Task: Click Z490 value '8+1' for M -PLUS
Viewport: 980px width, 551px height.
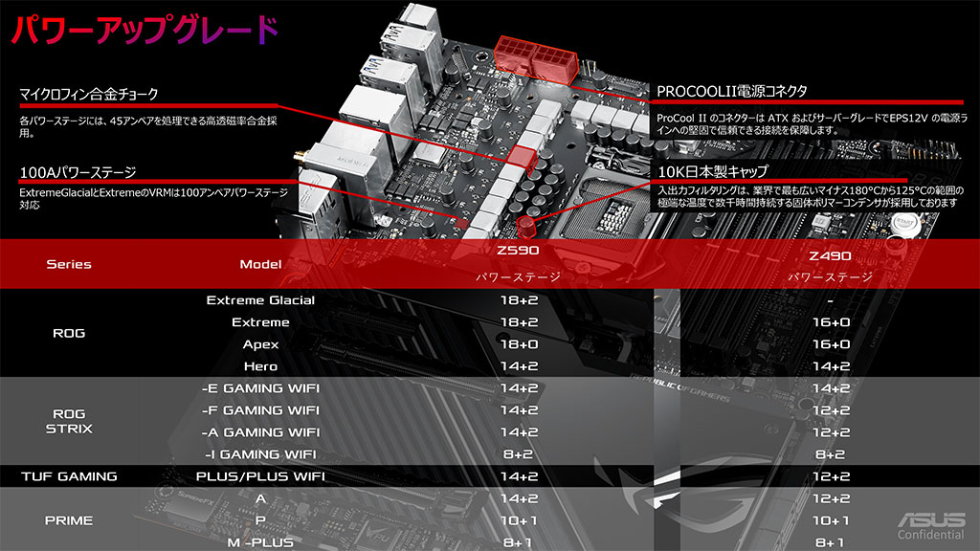Action: tap(830, 542)
